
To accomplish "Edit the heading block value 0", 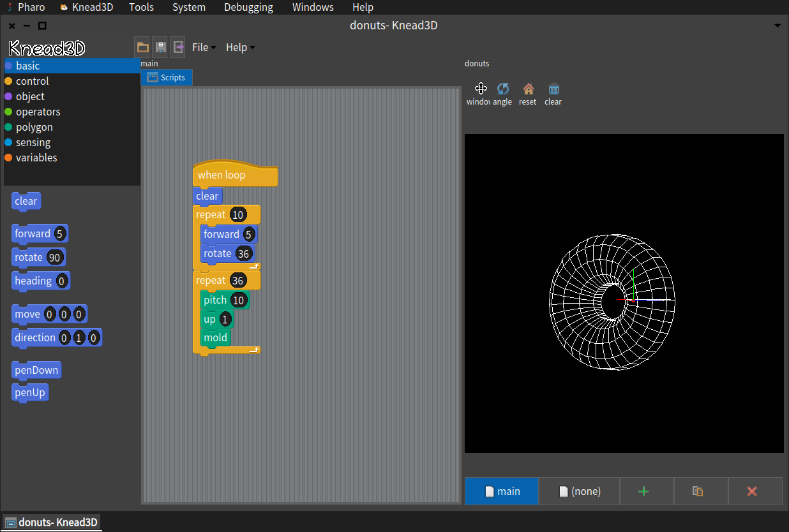I will (x=61, y=281).
